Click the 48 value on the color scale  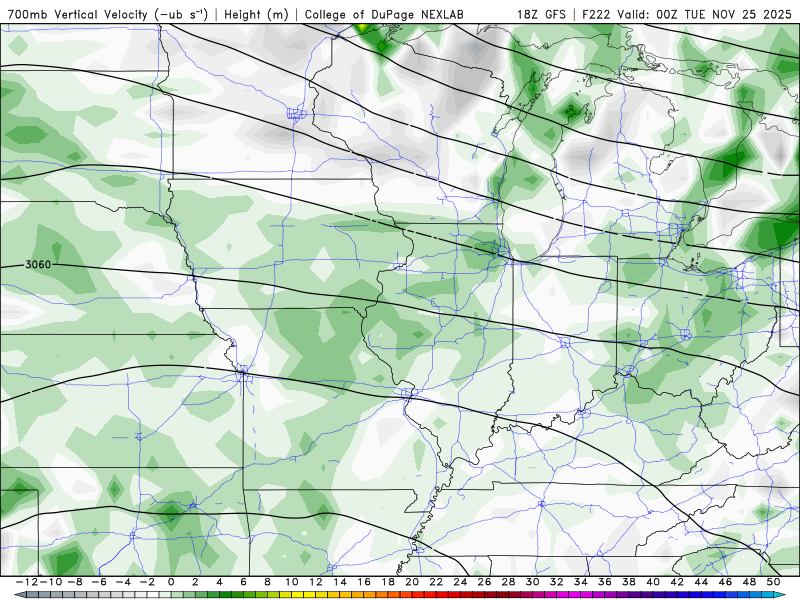pos(749,582)
